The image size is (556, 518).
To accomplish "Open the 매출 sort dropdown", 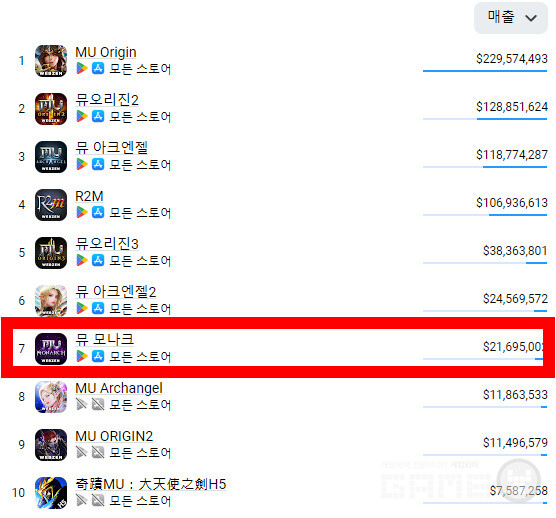I will [511, 18].
